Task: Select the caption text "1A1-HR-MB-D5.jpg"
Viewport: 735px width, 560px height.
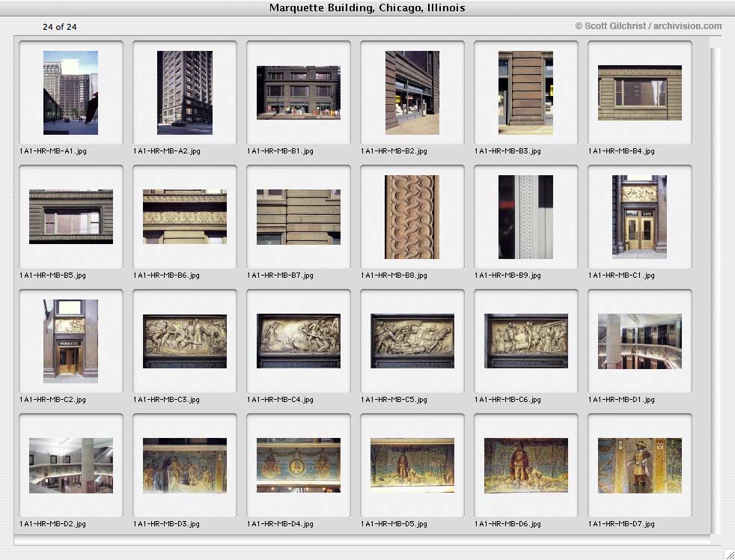Action: 394,524
